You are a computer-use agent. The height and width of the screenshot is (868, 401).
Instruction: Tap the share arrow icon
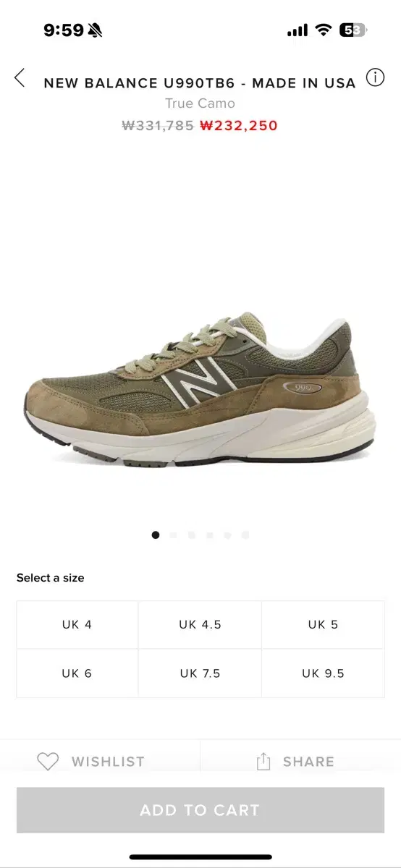point(263,761)
